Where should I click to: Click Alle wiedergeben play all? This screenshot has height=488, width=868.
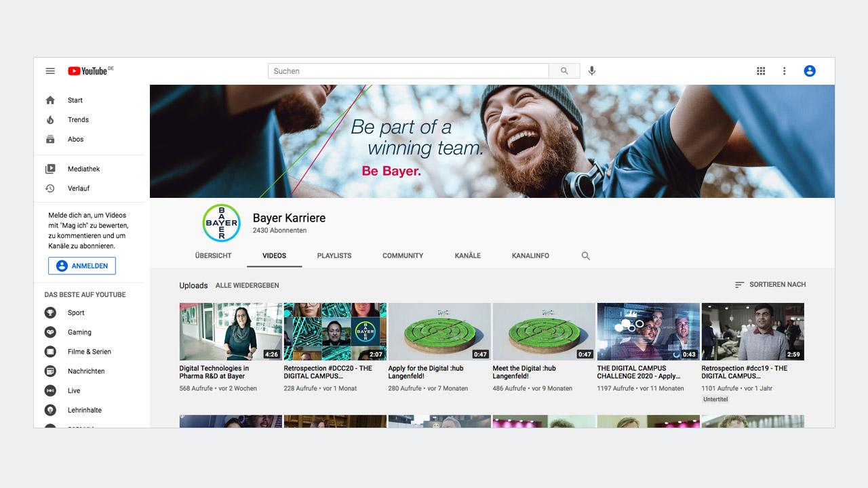point(248,286)
